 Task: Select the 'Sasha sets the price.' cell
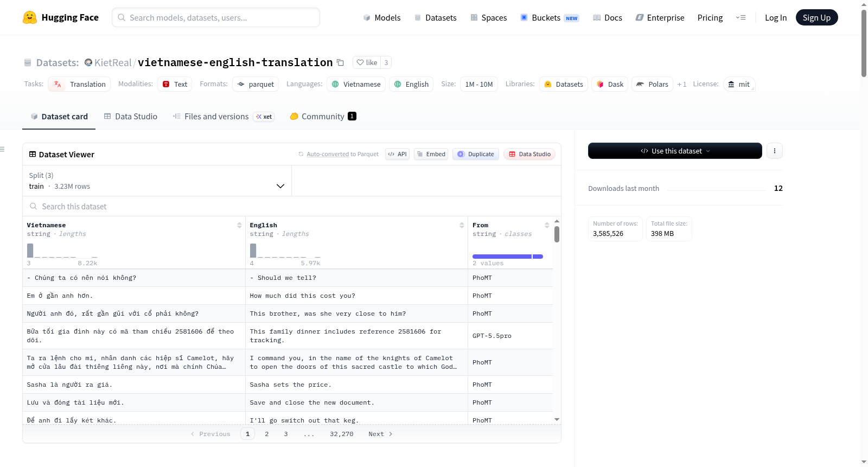(x=356, y=385)
